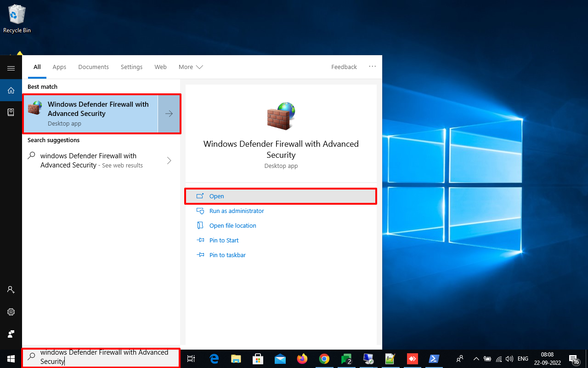Viewport: 588px width, 368px height.
Task: Choose Open file location
Action: (x=232, y=225)
